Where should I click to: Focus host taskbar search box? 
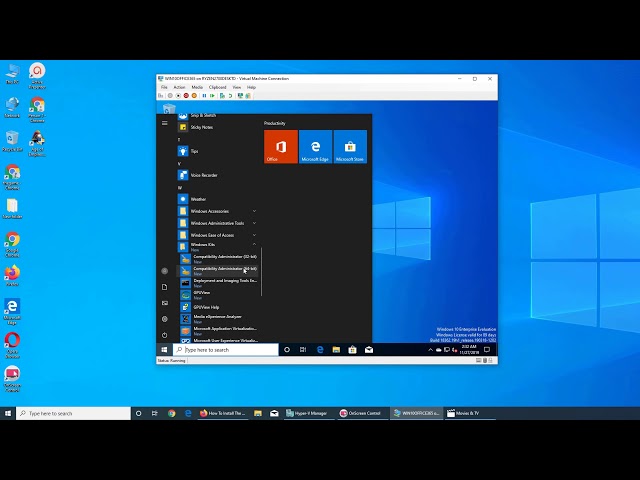click(x=73, y=413)
